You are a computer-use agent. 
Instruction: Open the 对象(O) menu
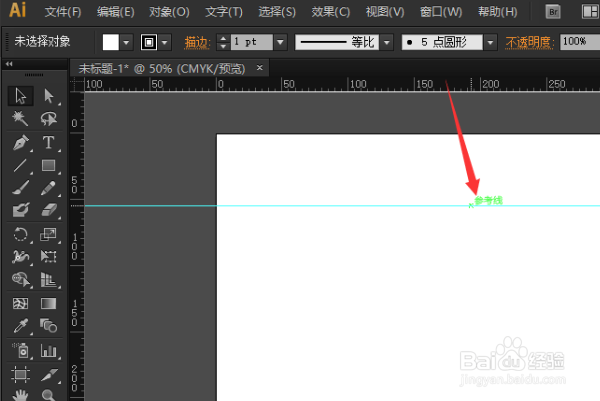(x=169, y=12)
